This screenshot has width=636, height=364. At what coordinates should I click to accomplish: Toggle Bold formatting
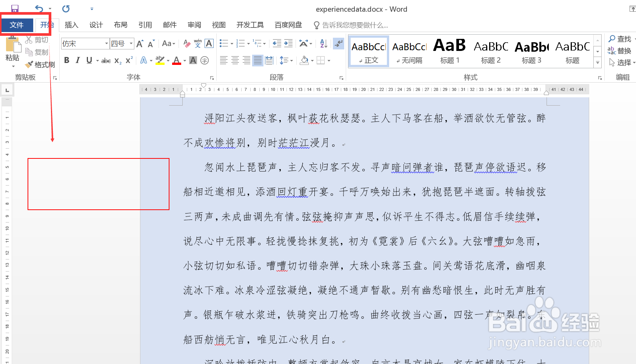(67, 60)
